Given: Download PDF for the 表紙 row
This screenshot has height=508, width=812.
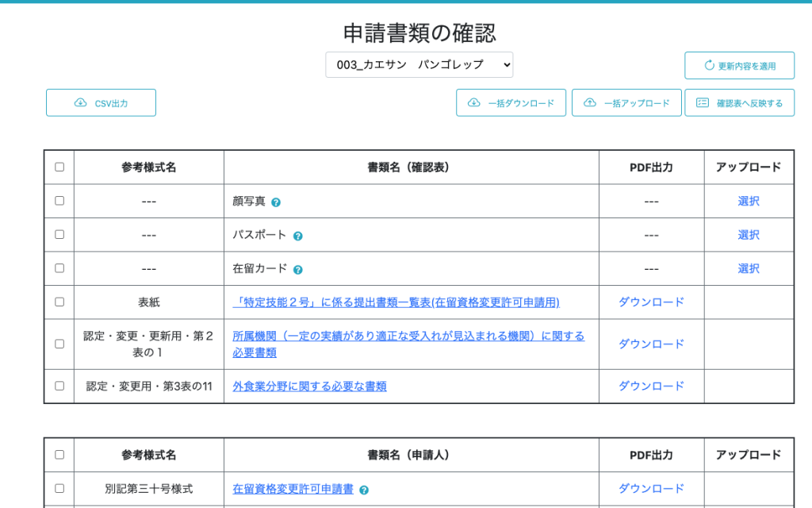Looking at the screenshot, I should (652, 302).
